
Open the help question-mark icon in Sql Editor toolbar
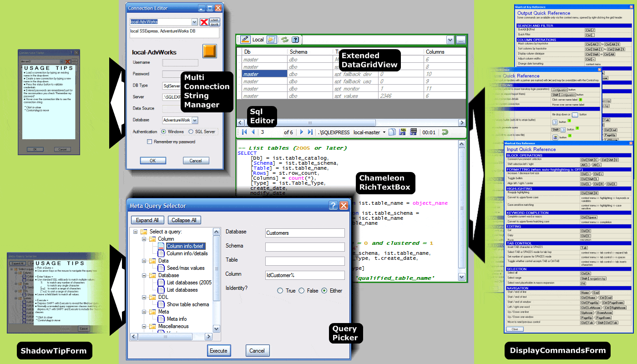(295, 40)
